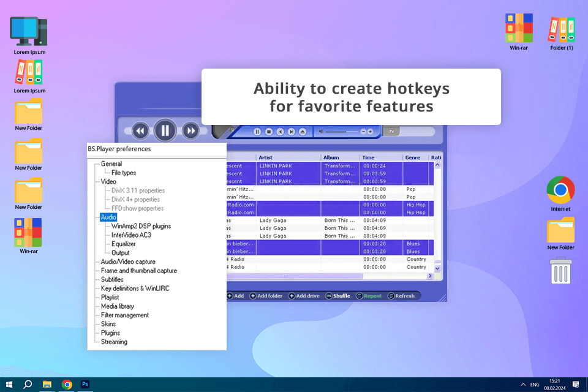
Task: Select File types in the preferences tree
Action: (124, 173)
